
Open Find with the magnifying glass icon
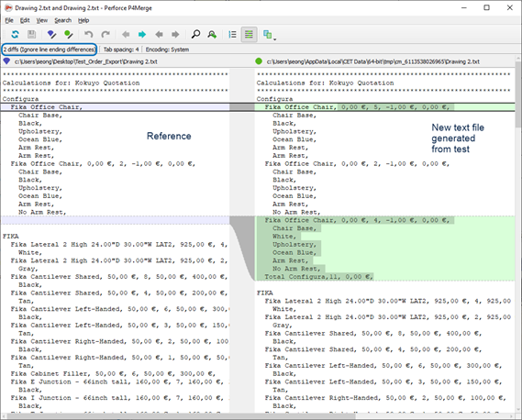(x=195, y=34)
